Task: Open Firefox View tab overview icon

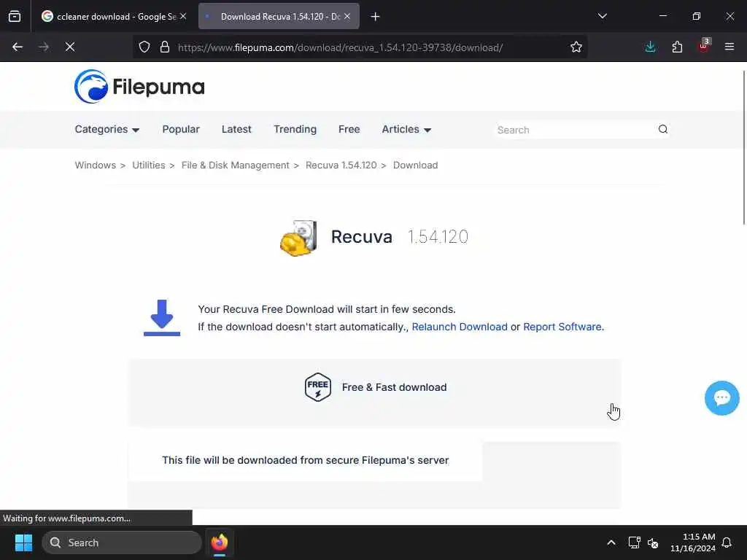Action: [15, 17]
